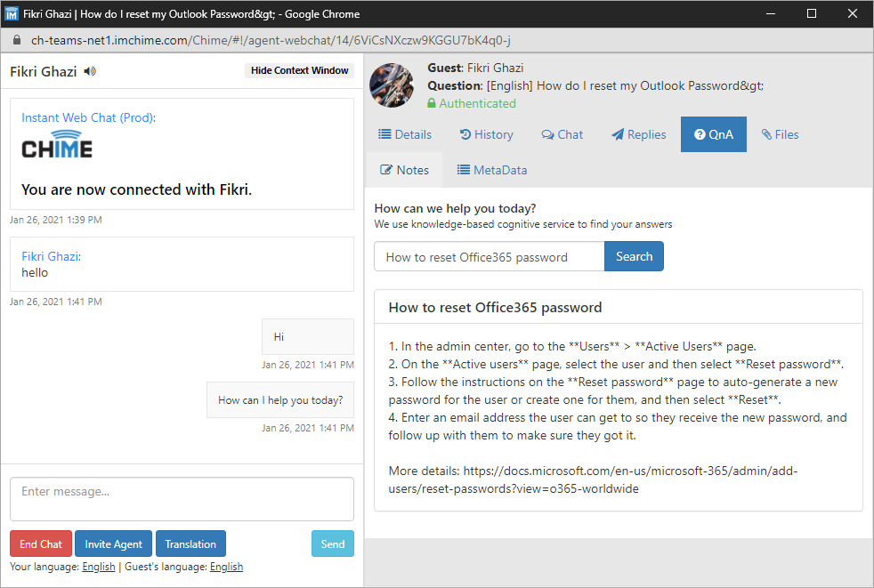This screenshot has height=588, width=874.
Task: Maximize the Chrome window
Action: point(812,14)
